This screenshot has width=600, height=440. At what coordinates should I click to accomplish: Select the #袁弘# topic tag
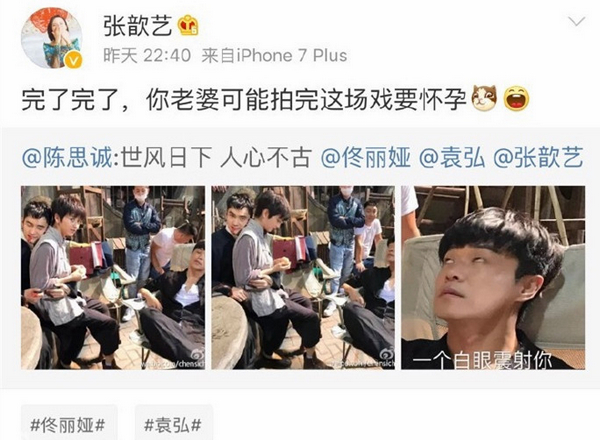coord(173,425)
